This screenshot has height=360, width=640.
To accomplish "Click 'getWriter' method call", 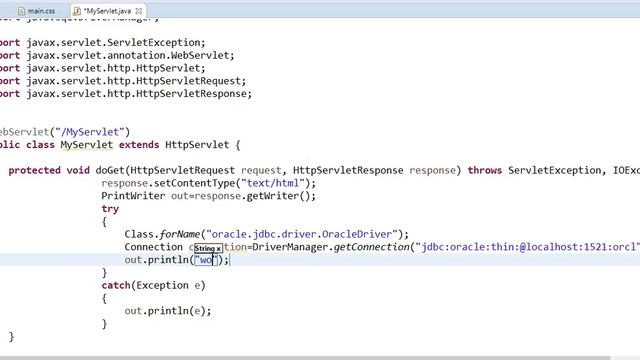I will coord(273,196).
